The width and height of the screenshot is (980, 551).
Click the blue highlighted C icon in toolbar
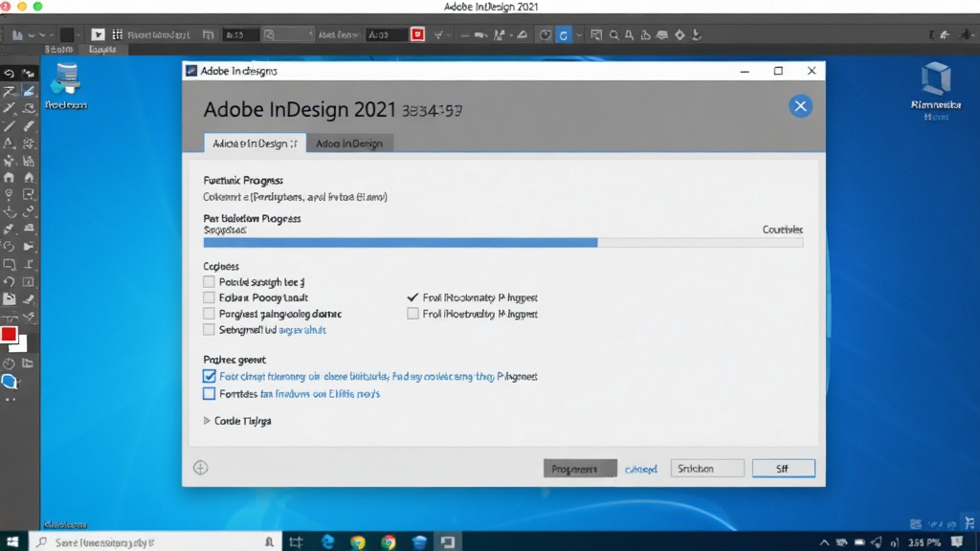click(x=563, y=35)
